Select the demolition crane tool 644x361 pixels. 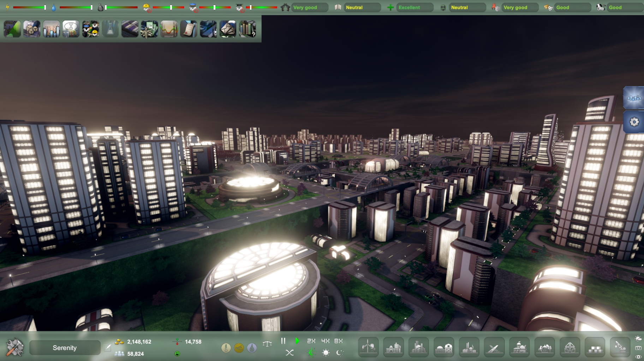click(x=620, y=347)
